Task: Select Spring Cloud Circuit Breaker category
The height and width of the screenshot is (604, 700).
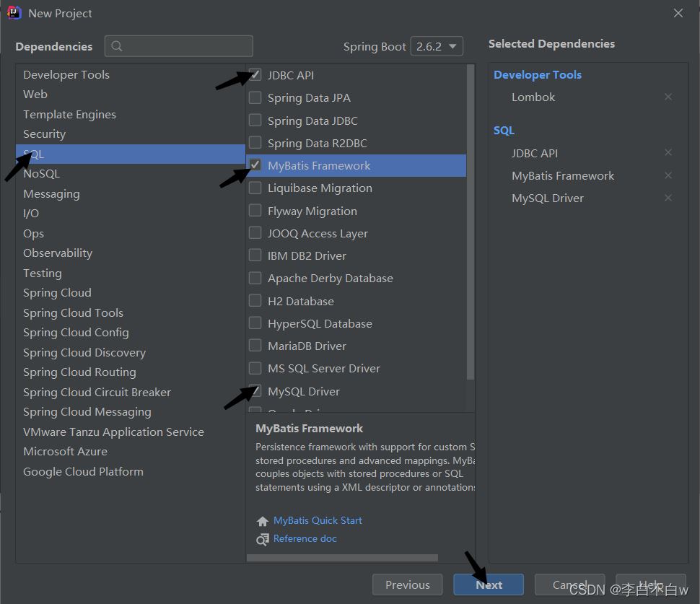Action: 131,392
